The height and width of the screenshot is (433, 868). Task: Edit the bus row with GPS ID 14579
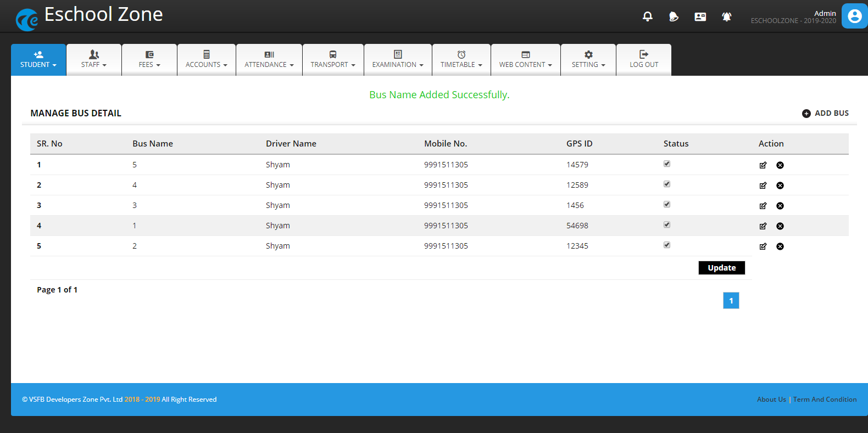coord(763,165)
